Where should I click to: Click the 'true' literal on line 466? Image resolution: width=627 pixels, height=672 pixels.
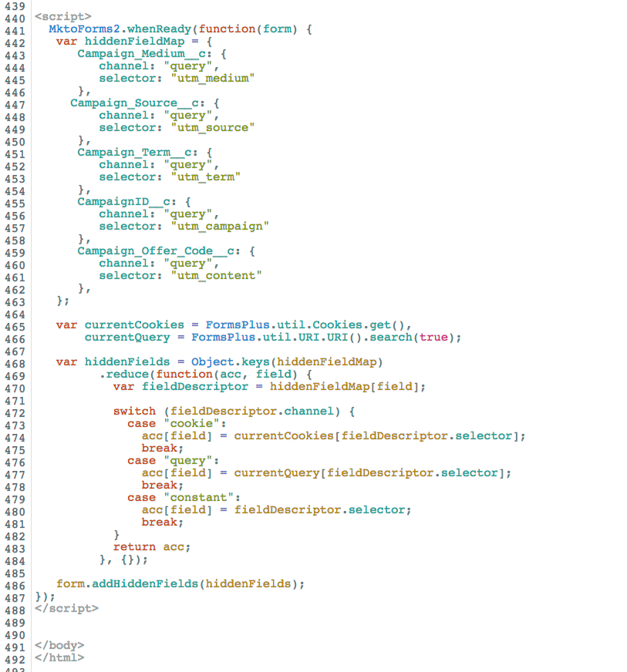pyautogui.click(x=433, y=338)
